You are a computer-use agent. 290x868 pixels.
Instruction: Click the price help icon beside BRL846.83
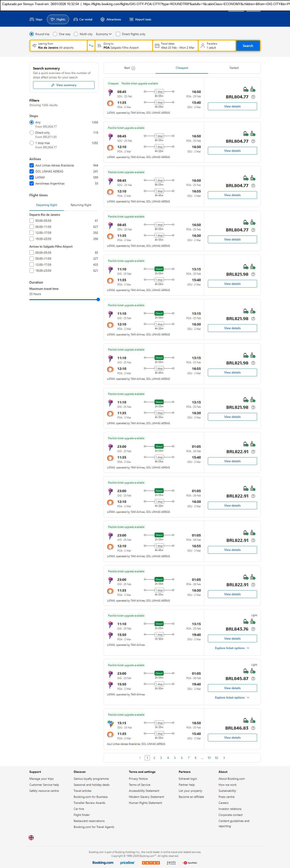point(253,728)
